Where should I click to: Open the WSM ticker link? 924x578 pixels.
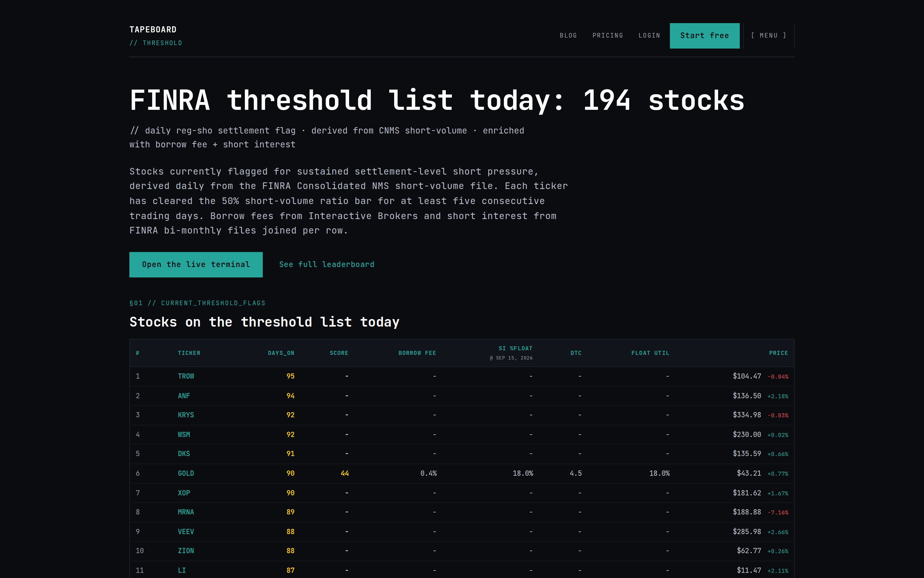tap(184, 435)
